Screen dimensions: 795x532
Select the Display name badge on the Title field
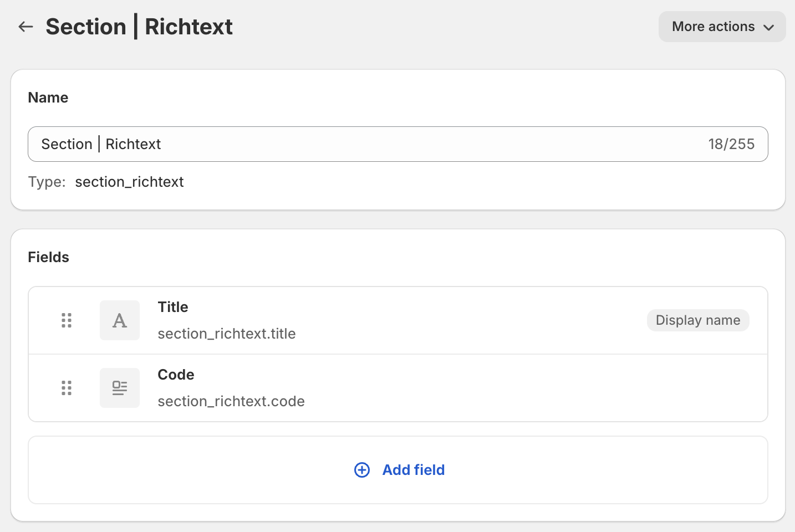click(x=698, y=320)
